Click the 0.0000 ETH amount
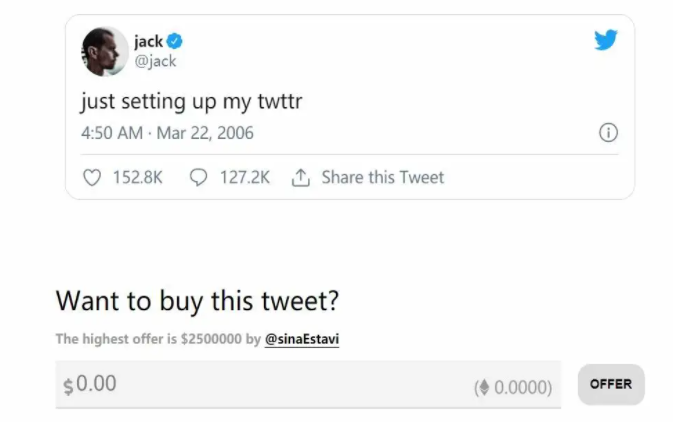Image resolution: width=673 pixels, height=427 pixels. click(520, 387)
